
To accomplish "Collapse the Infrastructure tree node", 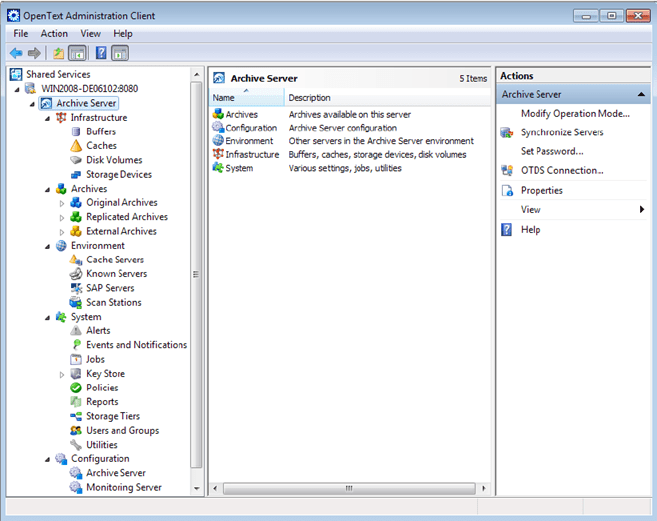I will pos(47,119).
